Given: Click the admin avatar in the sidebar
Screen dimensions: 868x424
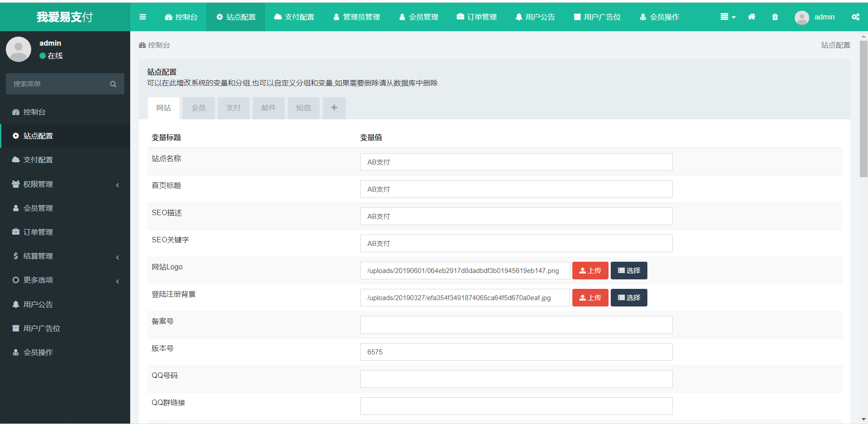Looking at the screenshot, I should click(19, 49).
